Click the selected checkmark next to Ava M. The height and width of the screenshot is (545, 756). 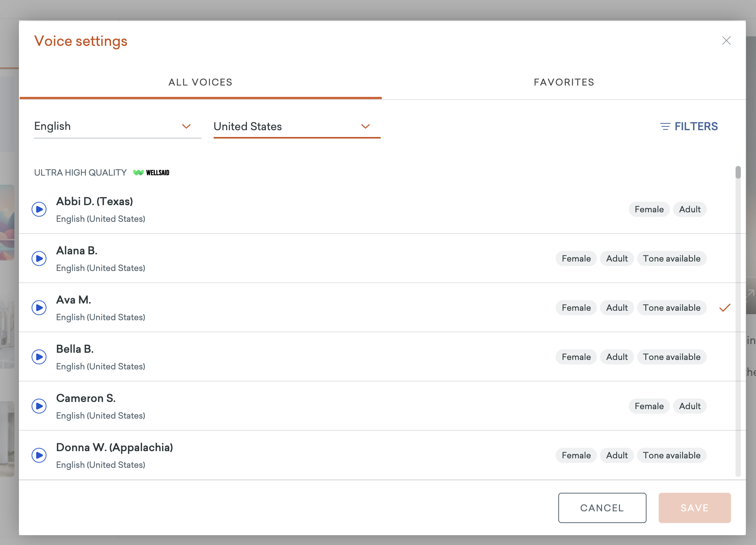(725, 308)
